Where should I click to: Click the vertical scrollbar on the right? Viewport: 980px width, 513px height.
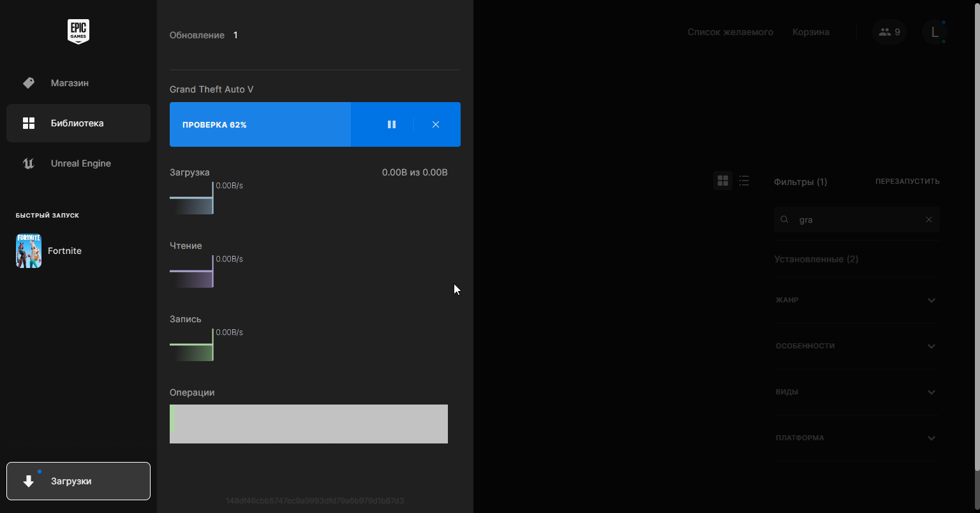977,236
